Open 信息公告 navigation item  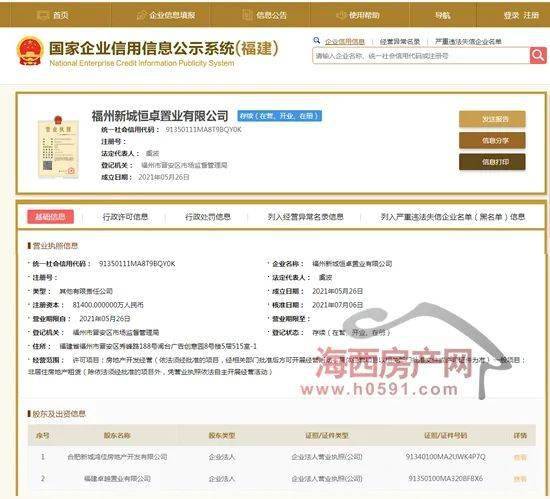(x=265, y=15)
